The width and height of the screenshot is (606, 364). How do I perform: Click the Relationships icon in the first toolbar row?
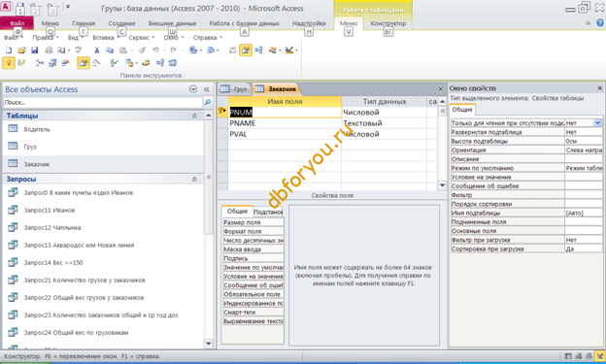pos(258,50)
